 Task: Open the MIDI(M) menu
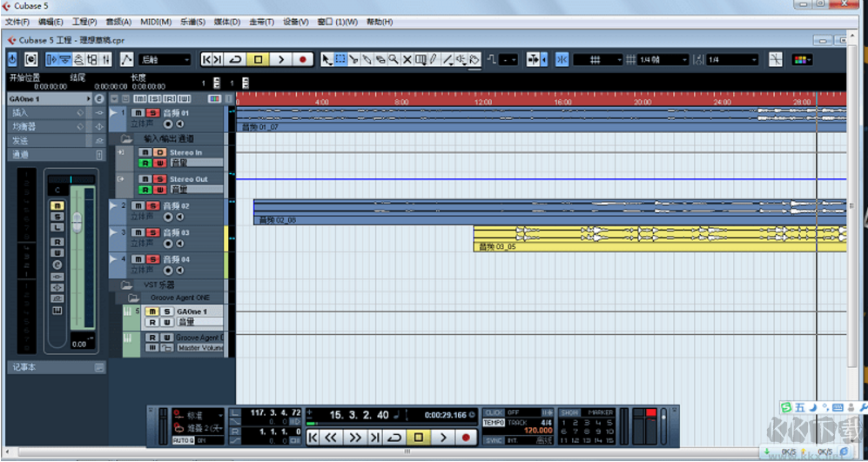[155, 22]
